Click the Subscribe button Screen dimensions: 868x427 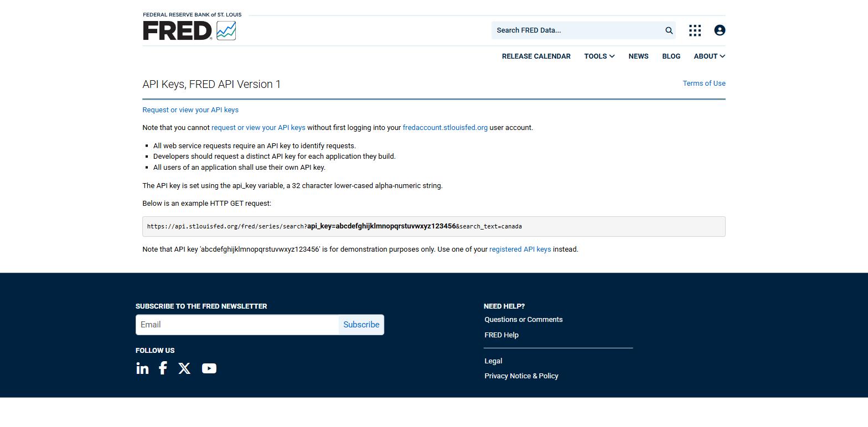[361, 325]
